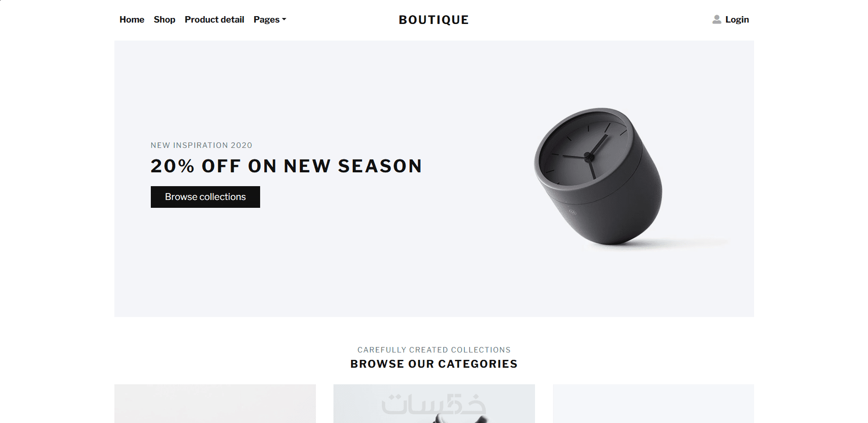Click the Login link

[x=737, y=19]
